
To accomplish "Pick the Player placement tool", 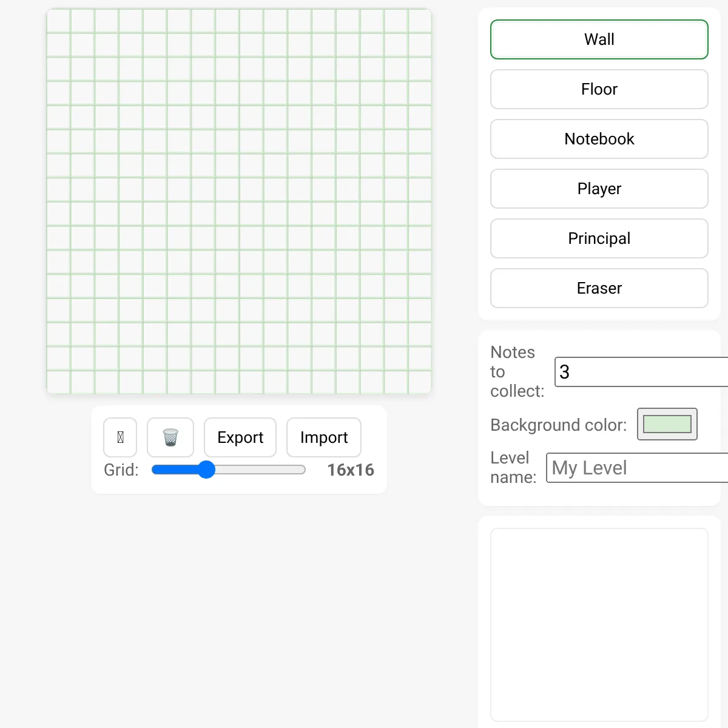I will click(599, 189).
